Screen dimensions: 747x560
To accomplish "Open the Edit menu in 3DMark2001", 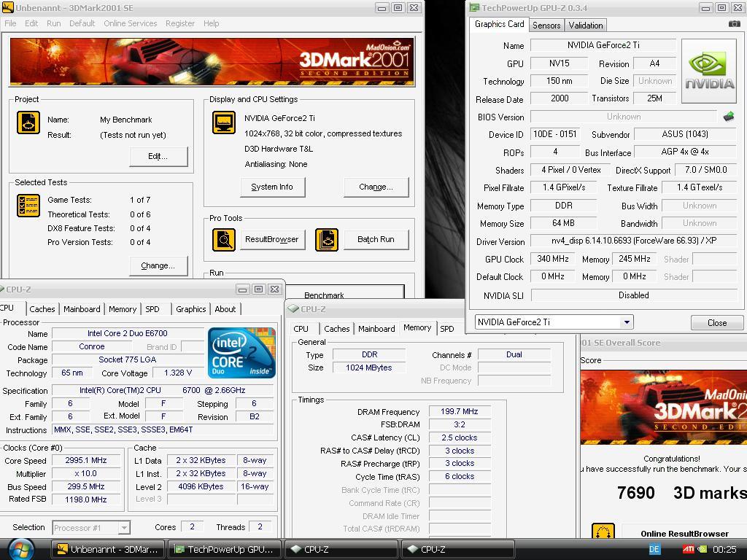I will pos(31,23).
